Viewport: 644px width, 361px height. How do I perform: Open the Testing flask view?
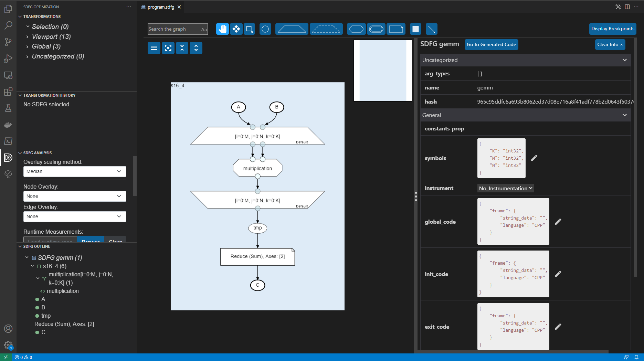point(8,108)
